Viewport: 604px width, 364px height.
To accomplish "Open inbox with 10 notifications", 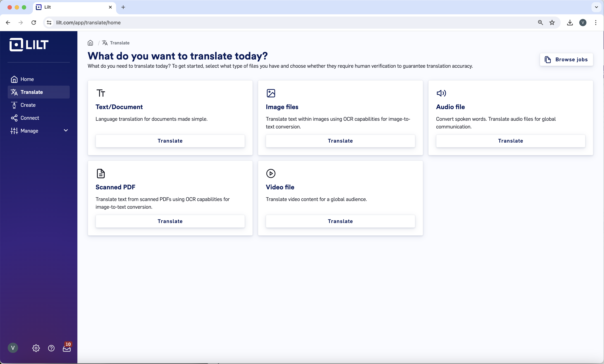I will [67, 347].
